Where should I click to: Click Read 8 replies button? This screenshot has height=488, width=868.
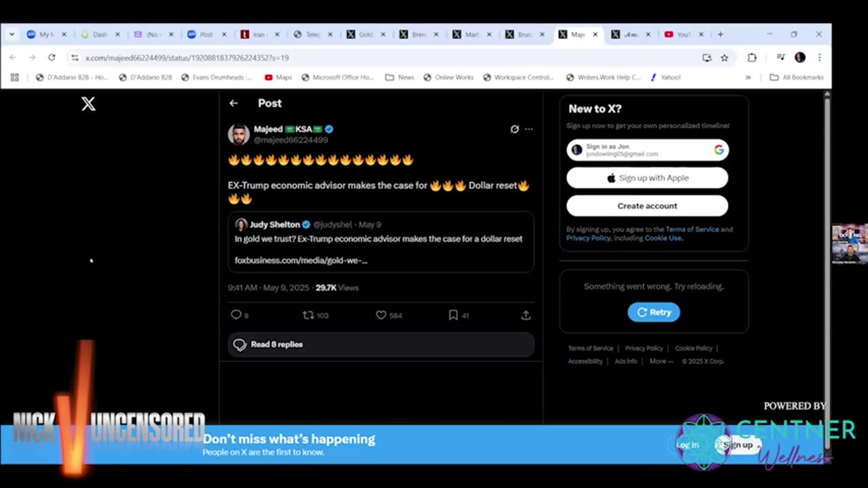pos(381,344)
